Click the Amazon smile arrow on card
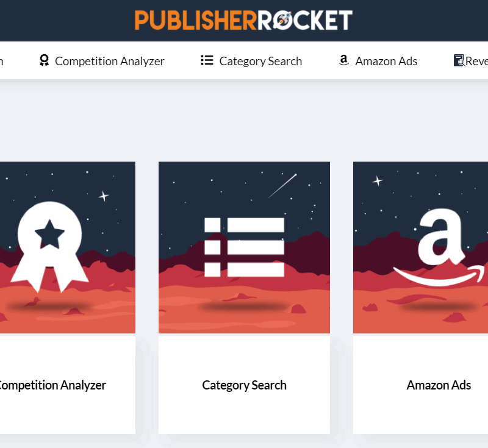The width and height of the screenshot is (488, 448). (x=439, y=276)
